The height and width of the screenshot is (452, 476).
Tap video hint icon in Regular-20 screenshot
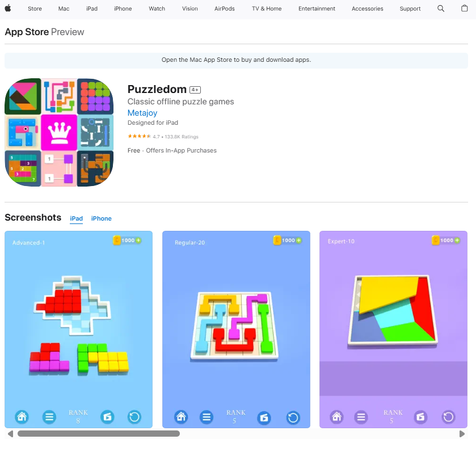click(x=264, y=418)
